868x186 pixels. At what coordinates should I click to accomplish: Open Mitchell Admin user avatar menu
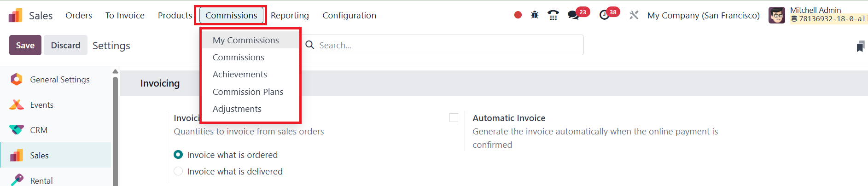[777, 15]
